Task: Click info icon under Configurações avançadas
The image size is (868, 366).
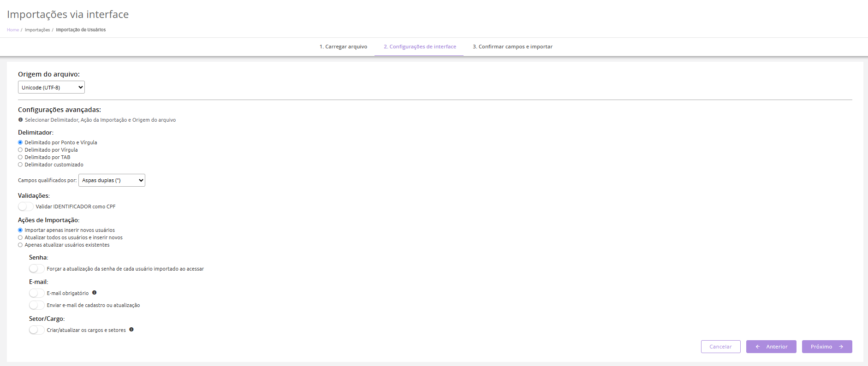Action: [x=20, y=120]
